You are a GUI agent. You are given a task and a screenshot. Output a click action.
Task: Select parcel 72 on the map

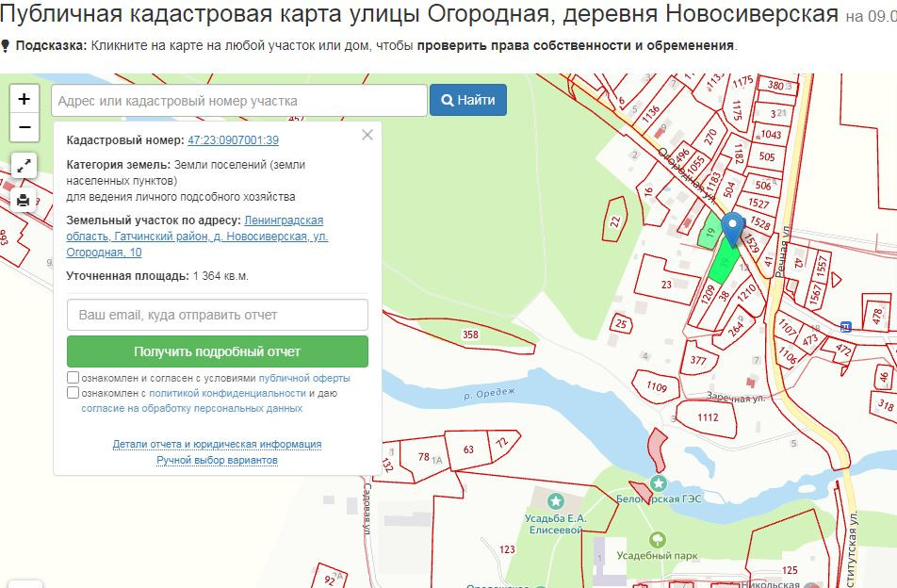(502, 443)
